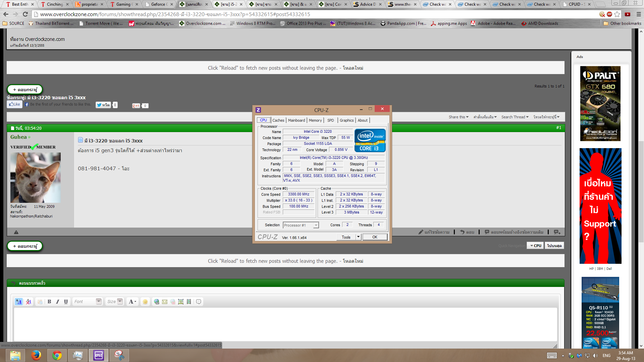This screenshot has width=644, height=362.
Task: Open the text color picker dropdown
Action: pos(133,302)
